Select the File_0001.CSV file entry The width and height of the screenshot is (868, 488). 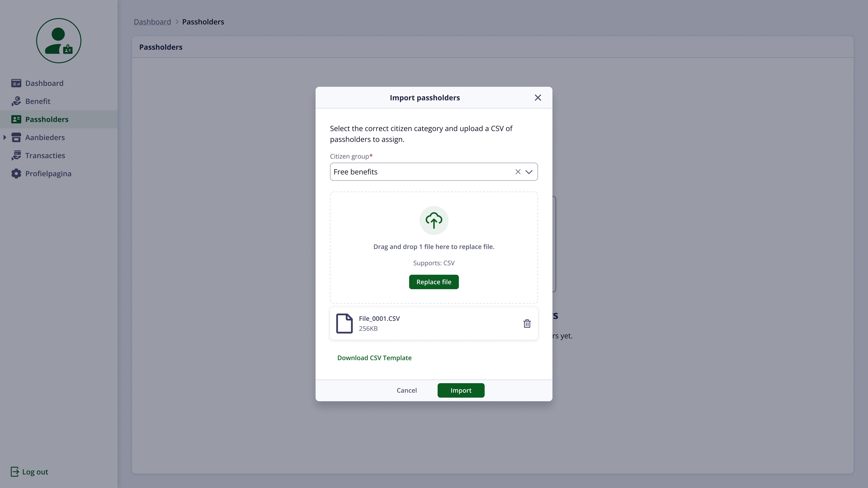pyautogui.click(x=379, y=319)
